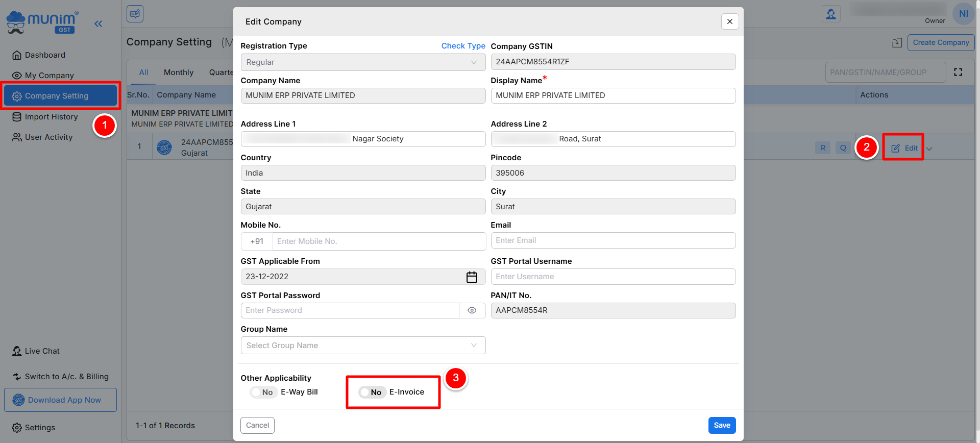Click the Mobile No. input

click(379, 241)
